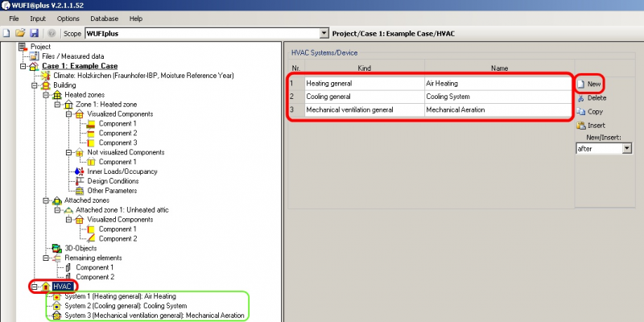This screenshot has width=644, height=322.
Task: Click the New project toolbar icon
Action: click(6, 33)
